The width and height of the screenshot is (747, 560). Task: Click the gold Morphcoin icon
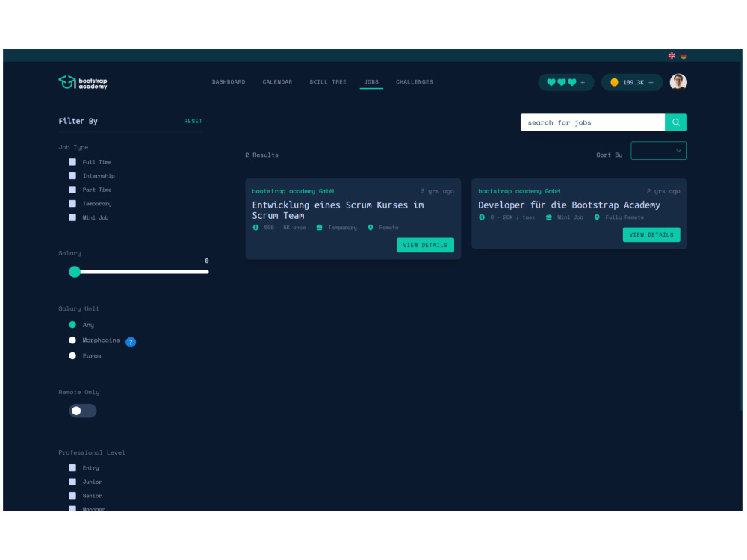614,82
